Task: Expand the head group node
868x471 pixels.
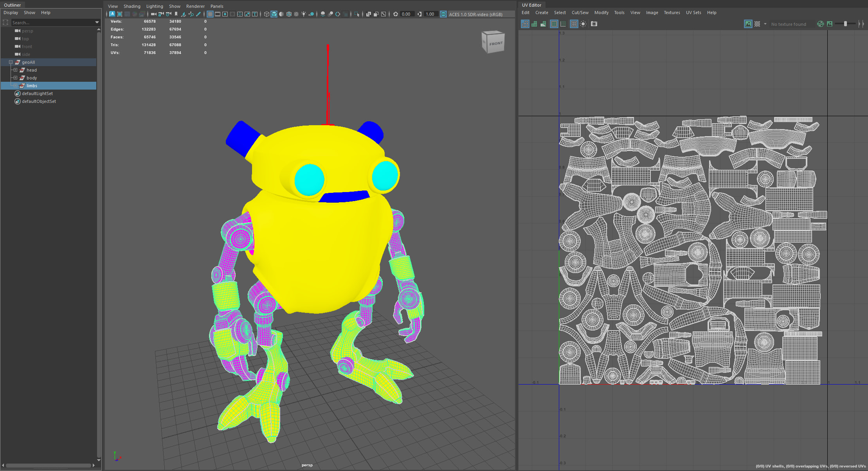Action: [15, 70]
